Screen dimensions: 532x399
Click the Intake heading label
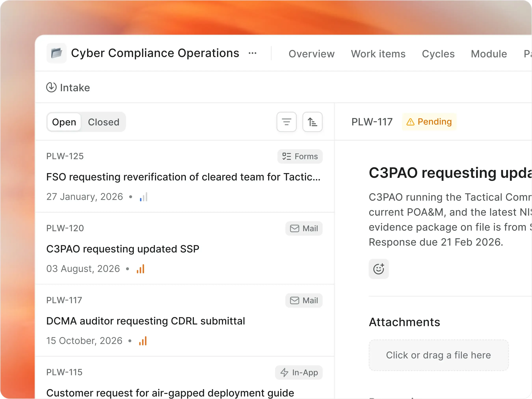(x=75, y=88)
